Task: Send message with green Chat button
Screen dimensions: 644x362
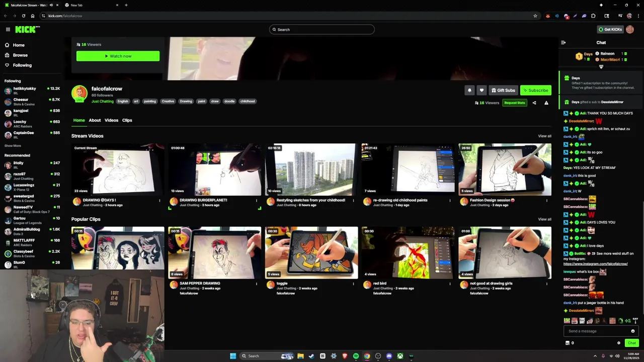Action: (x=631, y=343)
